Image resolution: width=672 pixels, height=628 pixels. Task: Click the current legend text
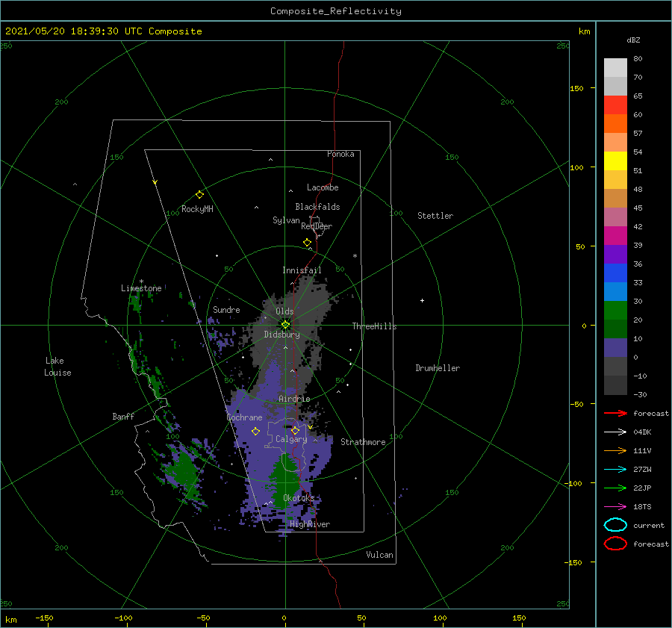[649, 525]
